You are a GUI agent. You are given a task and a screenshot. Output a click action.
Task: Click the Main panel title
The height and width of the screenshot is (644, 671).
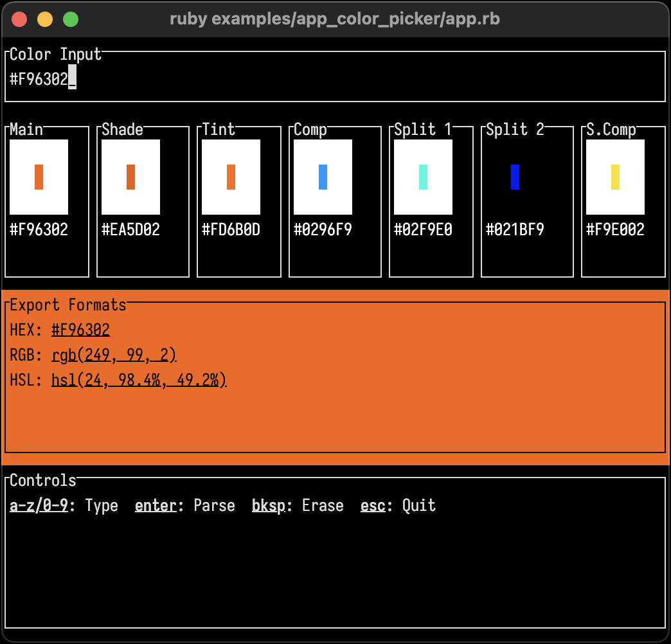pyautogui.click(x=26, y=129)
